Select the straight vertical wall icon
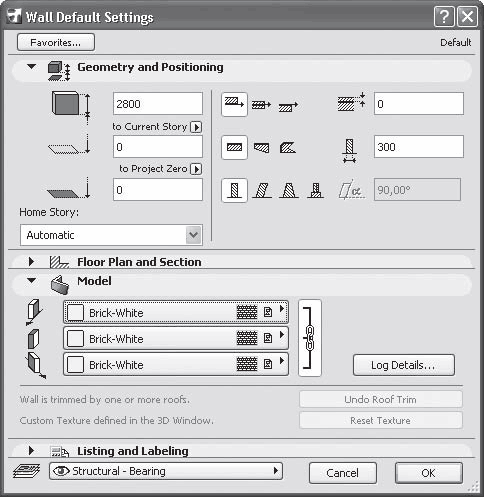Viewport: 484px width, 497px height. (234, 190)
